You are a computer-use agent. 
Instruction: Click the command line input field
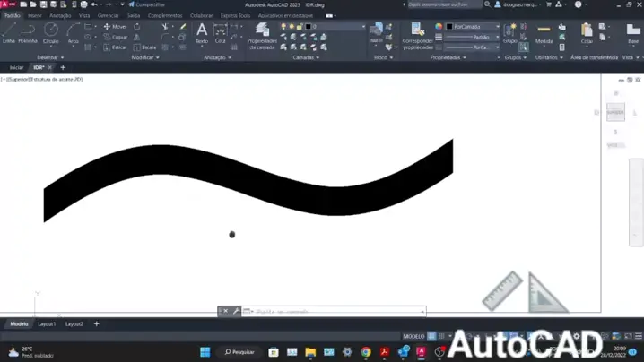point(332,312)
